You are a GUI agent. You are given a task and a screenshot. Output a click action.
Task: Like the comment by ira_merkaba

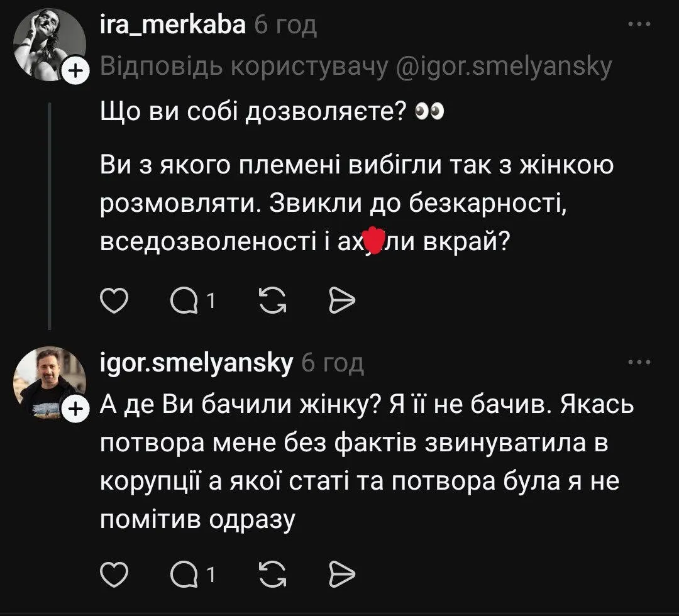click(x=114, y=300)
